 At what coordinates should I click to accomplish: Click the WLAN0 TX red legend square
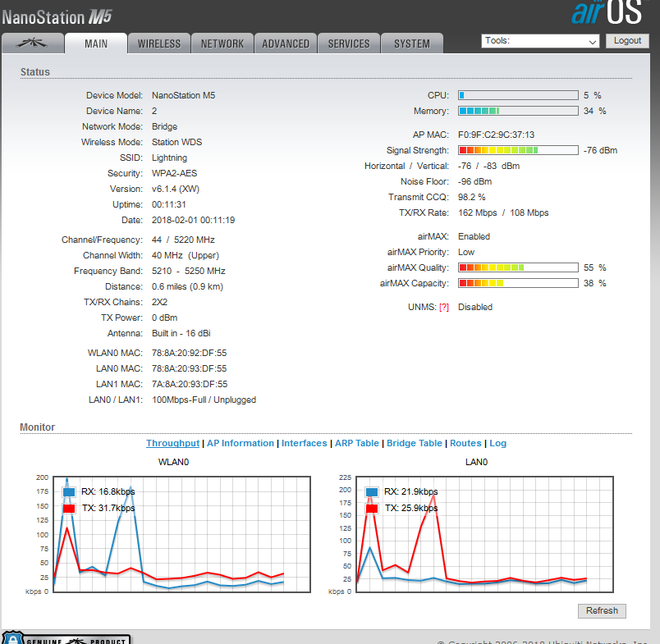pos(69,508)
